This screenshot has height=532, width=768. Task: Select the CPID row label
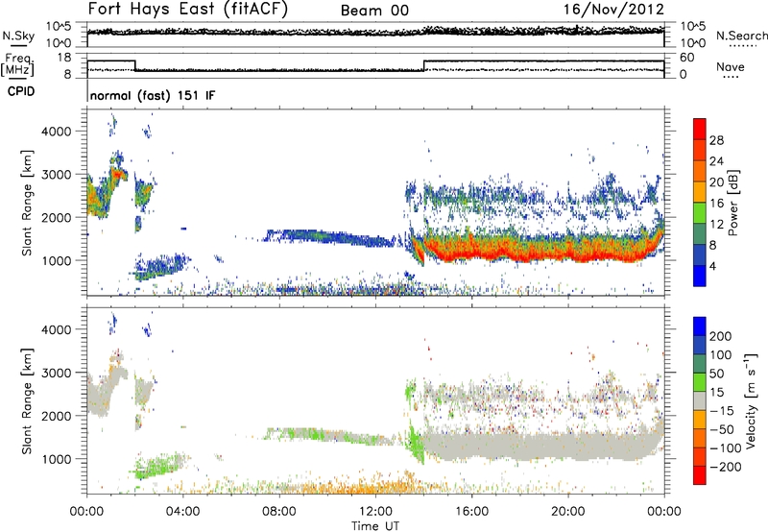pos(21,91)
